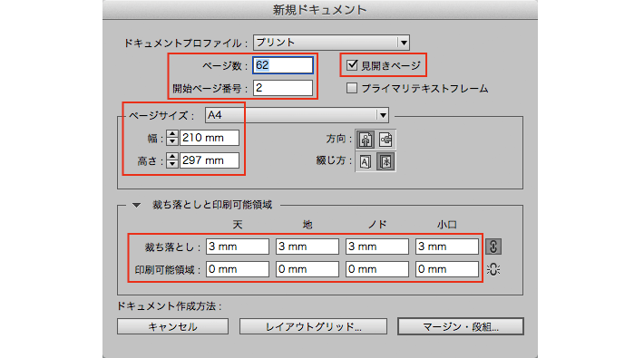Click the マージン・段組 button

click(461, 326)
